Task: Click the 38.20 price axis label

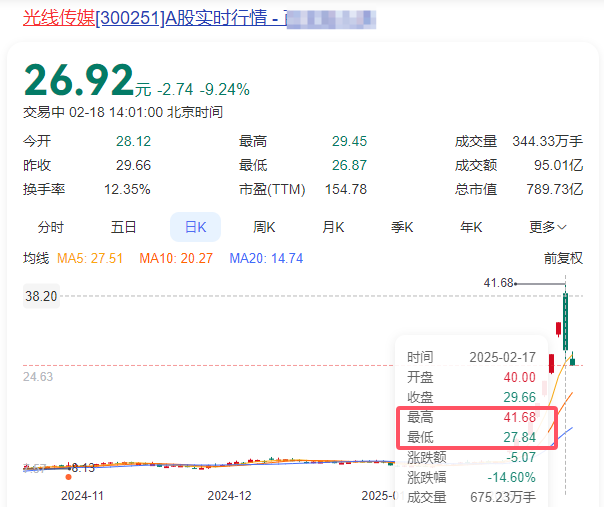Action: (41, 296)
